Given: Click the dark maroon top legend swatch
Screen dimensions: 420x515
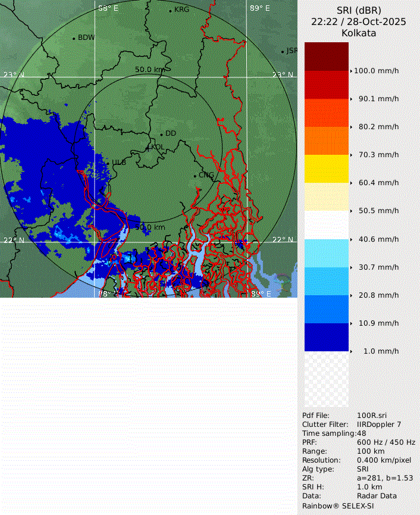Looking at the screenshot, I should 327,56.
